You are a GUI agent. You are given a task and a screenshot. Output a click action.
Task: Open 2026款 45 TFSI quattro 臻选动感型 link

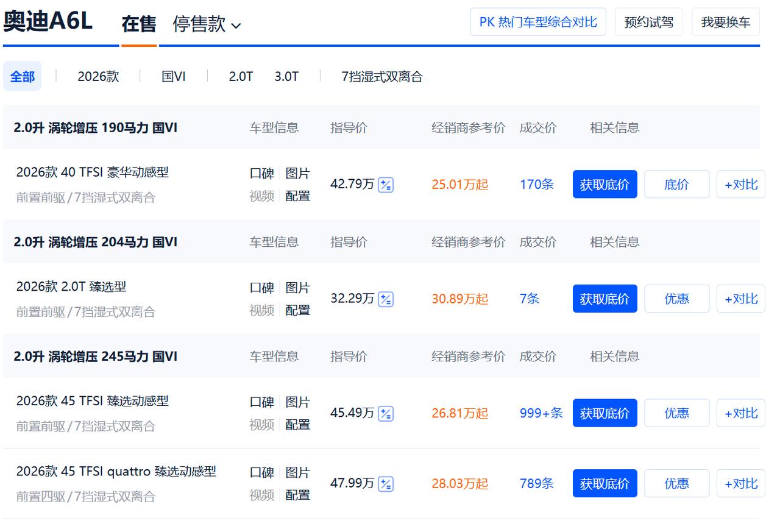click(116, 472)
